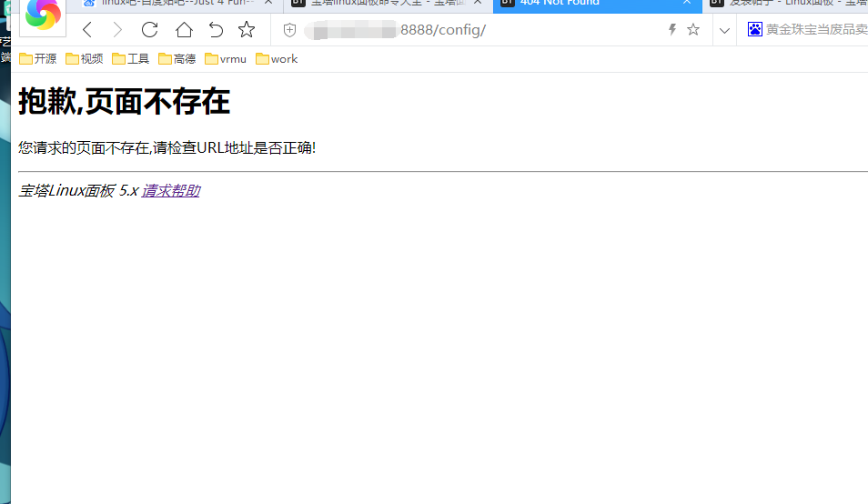The height and width of the screenshot is (504, 868).
Task: Click the lightning speed mode icon
Action: click(x=672, y=30)
